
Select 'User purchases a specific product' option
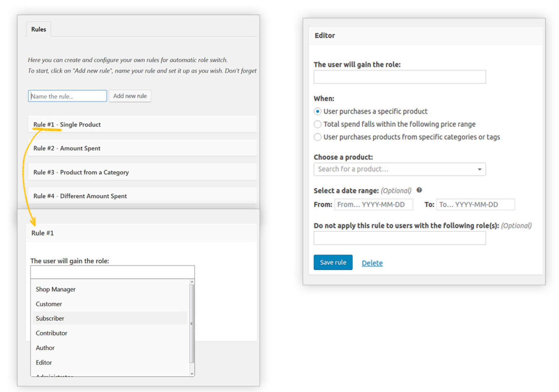318,111
